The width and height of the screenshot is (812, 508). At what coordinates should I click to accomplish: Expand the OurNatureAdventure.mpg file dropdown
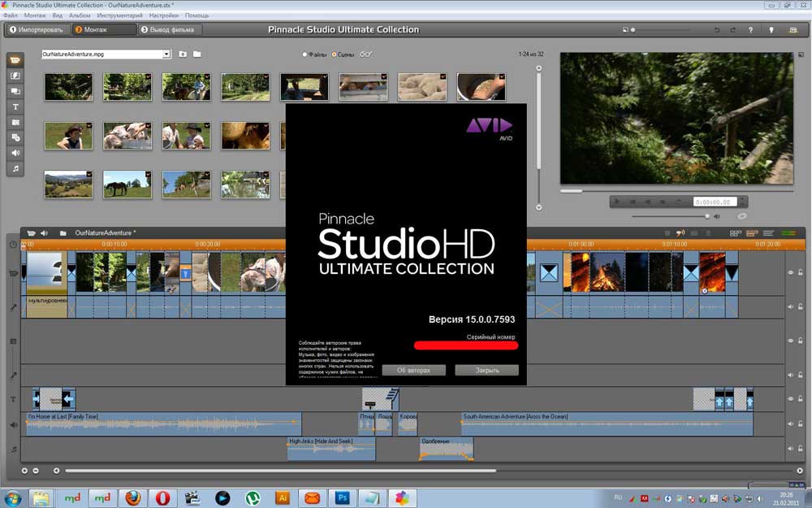pos(166,54)
